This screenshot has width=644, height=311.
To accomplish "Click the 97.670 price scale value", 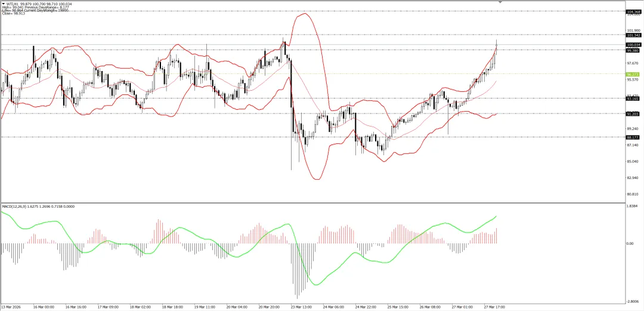I will (x=634, y=63).
